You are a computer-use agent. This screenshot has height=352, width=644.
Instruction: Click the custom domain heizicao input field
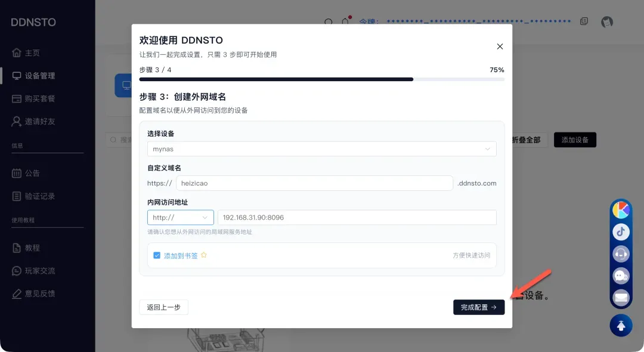[x=314, y=183]
